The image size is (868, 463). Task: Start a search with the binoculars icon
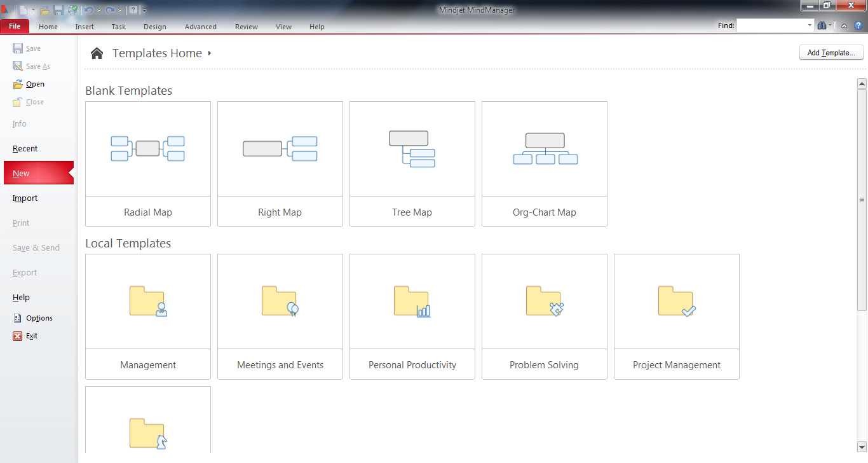(823, 25)
